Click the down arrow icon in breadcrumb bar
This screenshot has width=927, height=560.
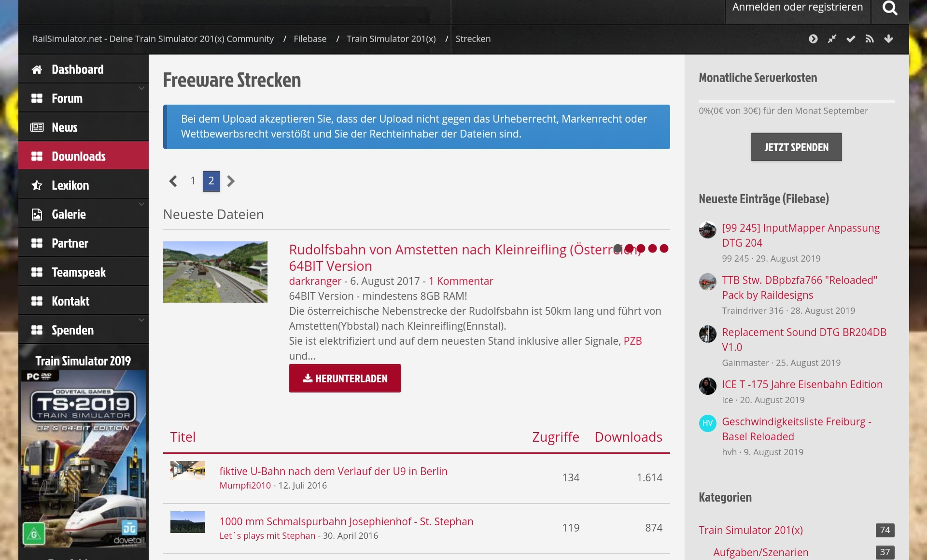888,39
